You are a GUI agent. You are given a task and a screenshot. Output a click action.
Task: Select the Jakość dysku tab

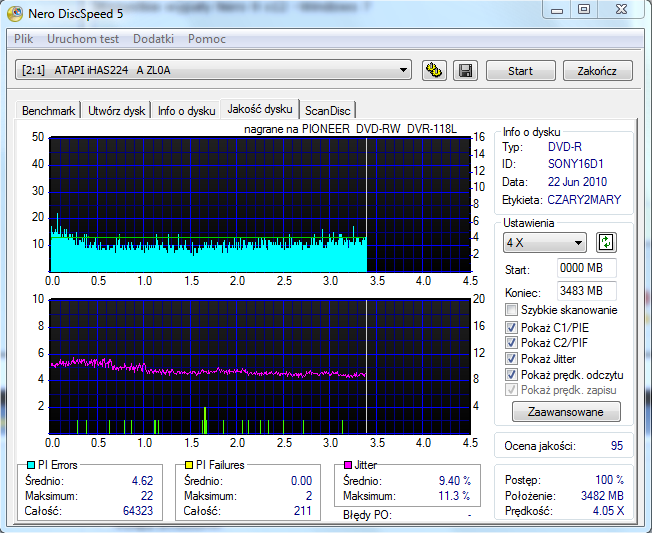click(260, 109)
